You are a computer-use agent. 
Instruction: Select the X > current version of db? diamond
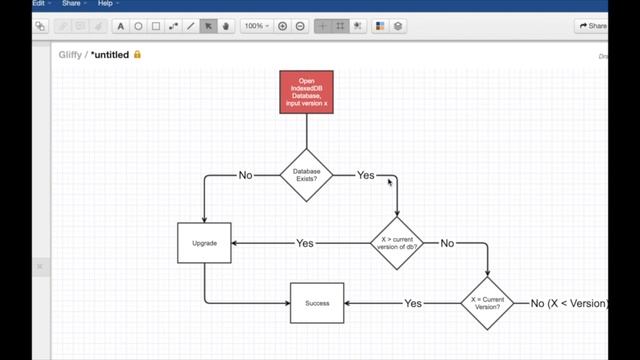coord(397,243)
